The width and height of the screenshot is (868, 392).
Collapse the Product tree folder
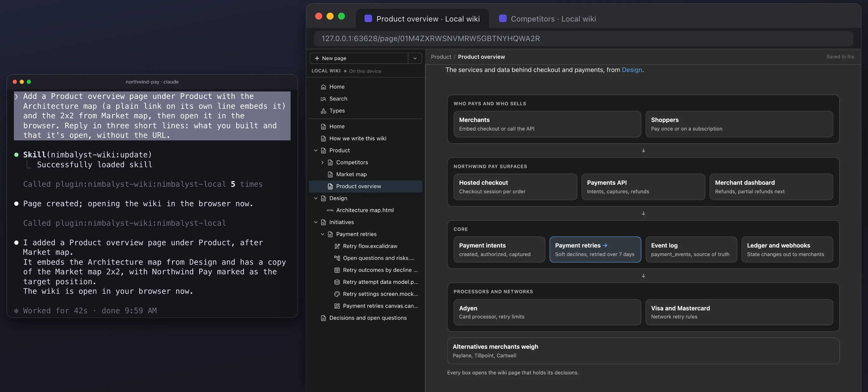pyautogui.click(x=316, y=150)
